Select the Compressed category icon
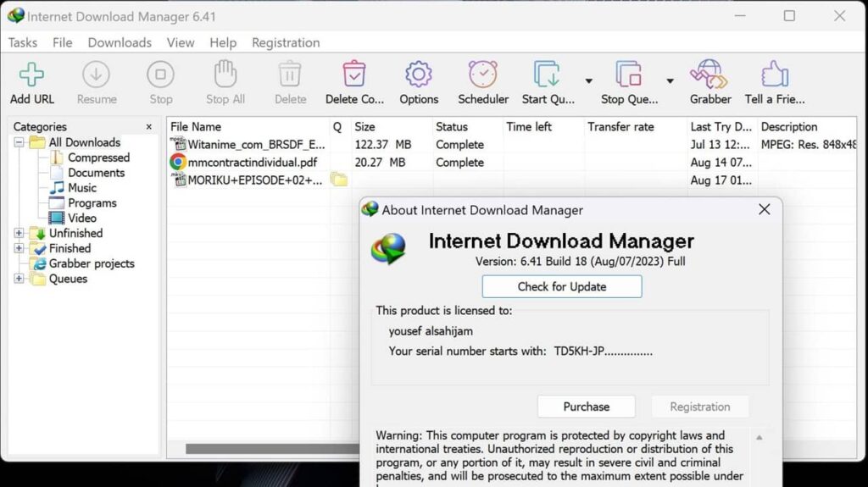Screen dimensions: 868x487 (57, 158)
